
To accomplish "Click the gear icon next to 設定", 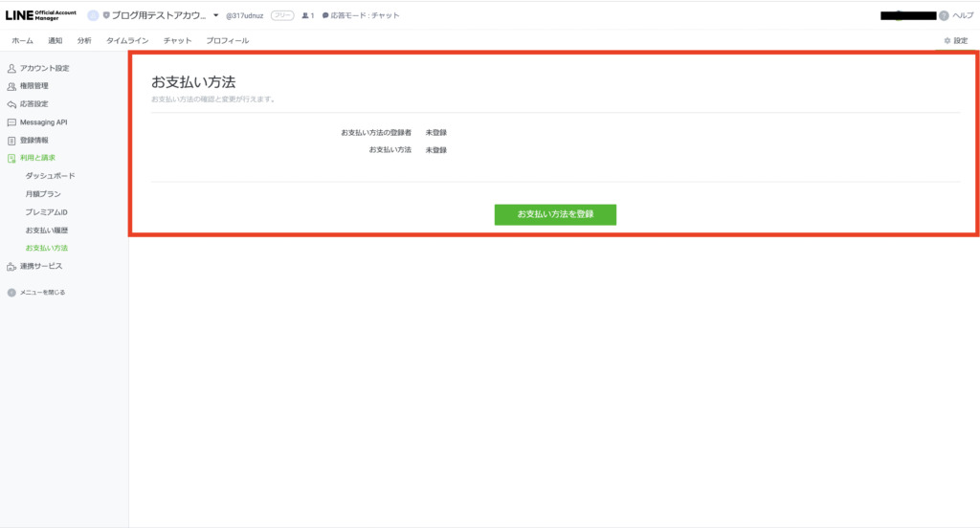I will click(x=947, y=41).
